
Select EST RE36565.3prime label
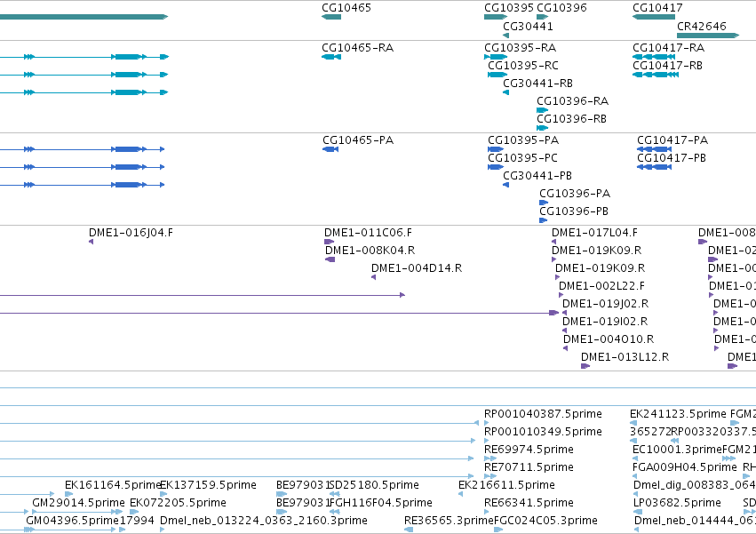point(449,522)
